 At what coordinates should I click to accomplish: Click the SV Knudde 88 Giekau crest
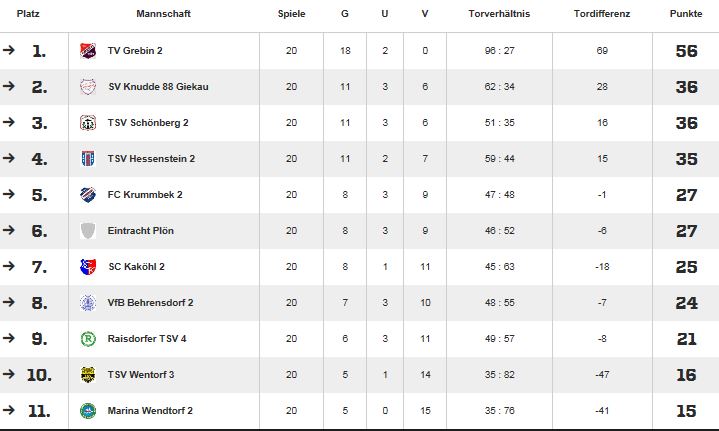(88, 87)
